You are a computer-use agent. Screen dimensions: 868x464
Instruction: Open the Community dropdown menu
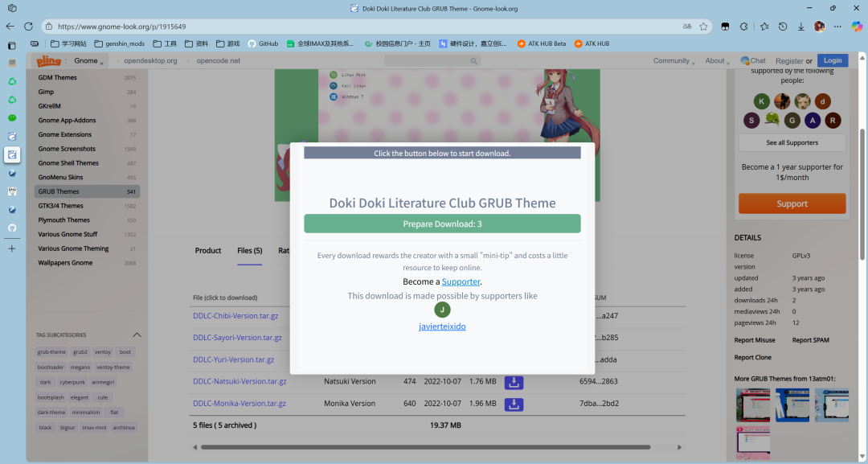[x=674, y=61]
